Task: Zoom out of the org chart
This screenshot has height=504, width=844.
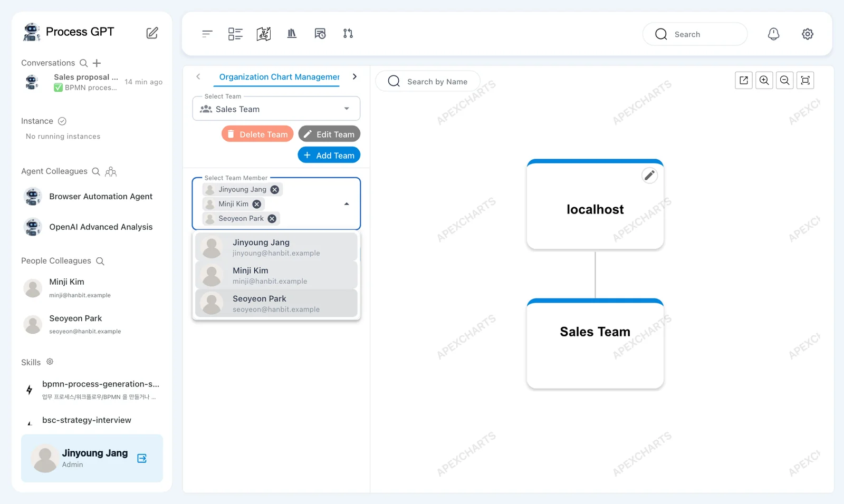Action: 785,80
